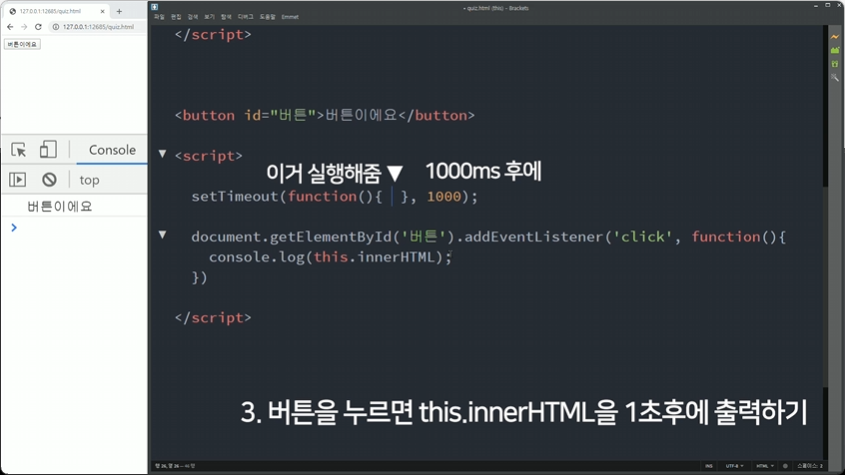Open the Emmet menu in Brackets
Screen dimensions: 845x475
point(290,17)
